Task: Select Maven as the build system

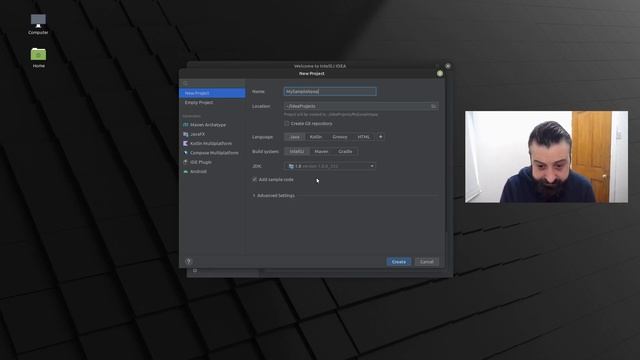Action: click(321, 152)
